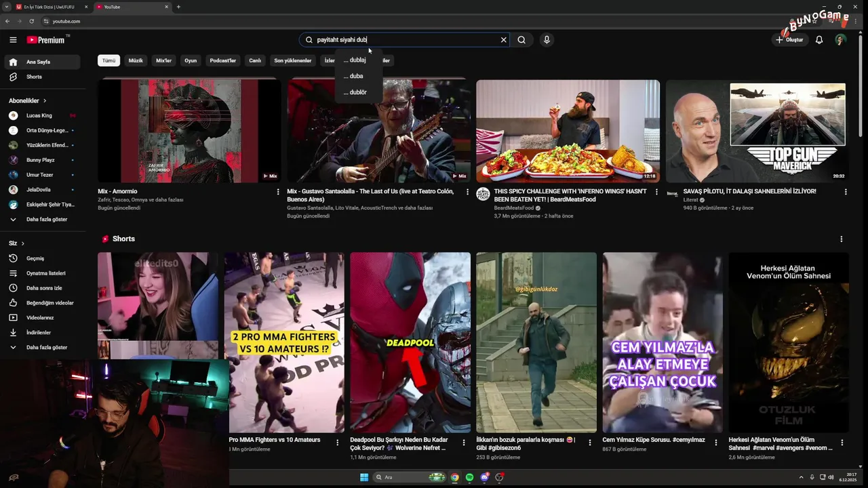Open the Shorts section options menu
The image size is (868, 488).
pyautogui.click(x=842, y=239)
